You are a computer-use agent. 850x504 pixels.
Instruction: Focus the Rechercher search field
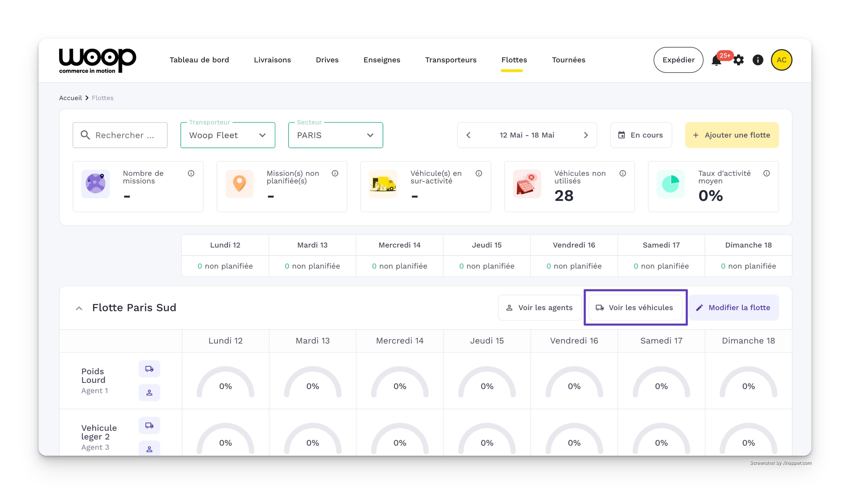click(120, 135)
